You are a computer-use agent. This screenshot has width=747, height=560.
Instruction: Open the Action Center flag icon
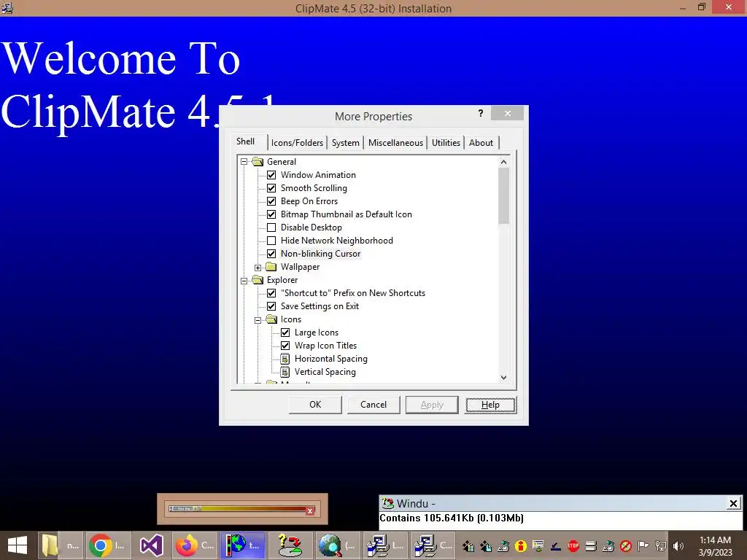click(643, 545)
